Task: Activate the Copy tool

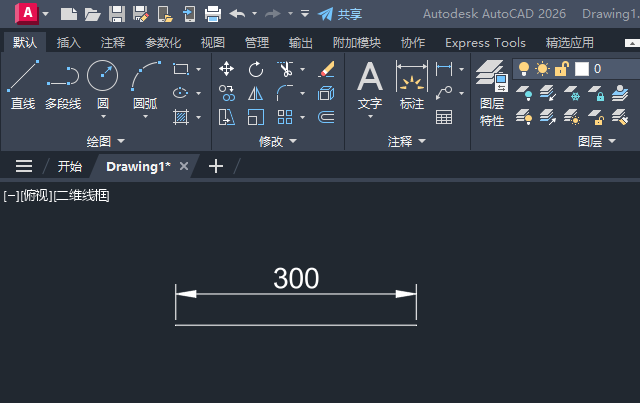Action: pyautogui.click(x=227, y=93)
